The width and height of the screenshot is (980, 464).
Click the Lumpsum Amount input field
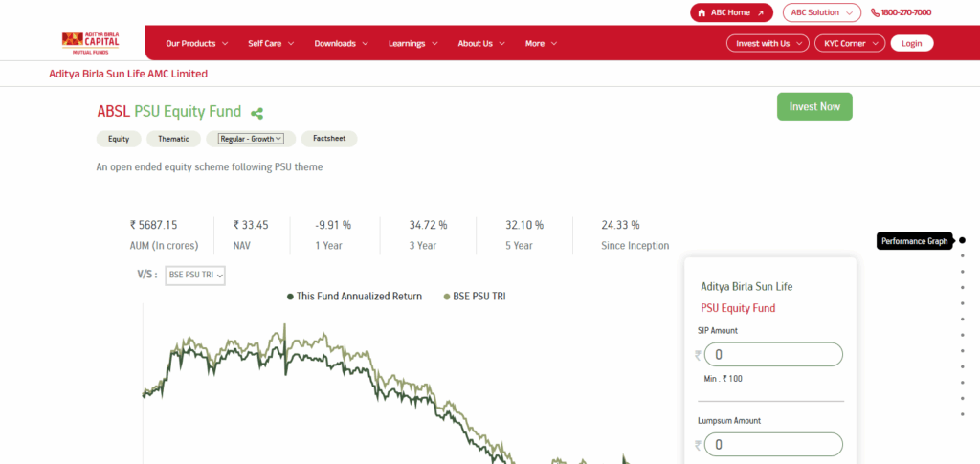pyautogui.click(x=773, y=445)
